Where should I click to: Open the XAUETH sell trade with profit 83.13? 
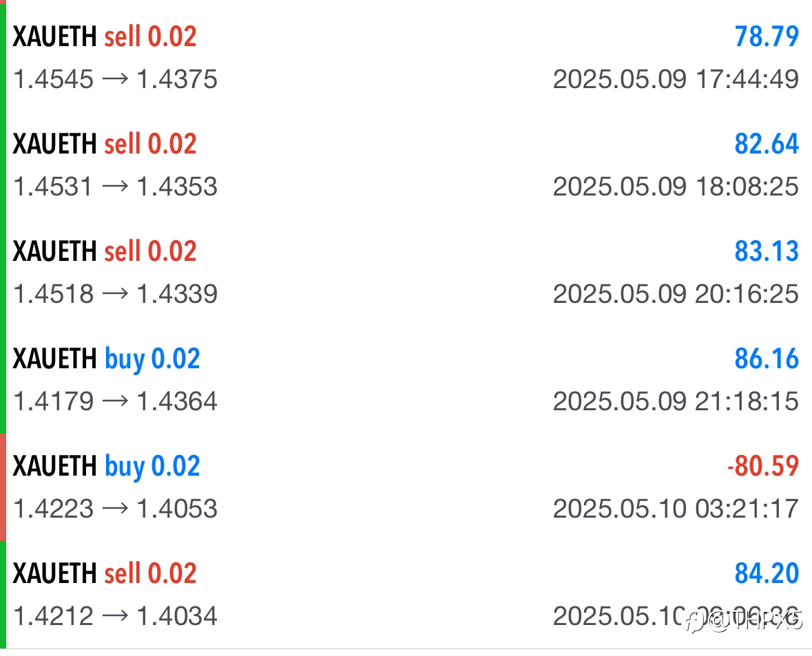[x=406, y=273]
